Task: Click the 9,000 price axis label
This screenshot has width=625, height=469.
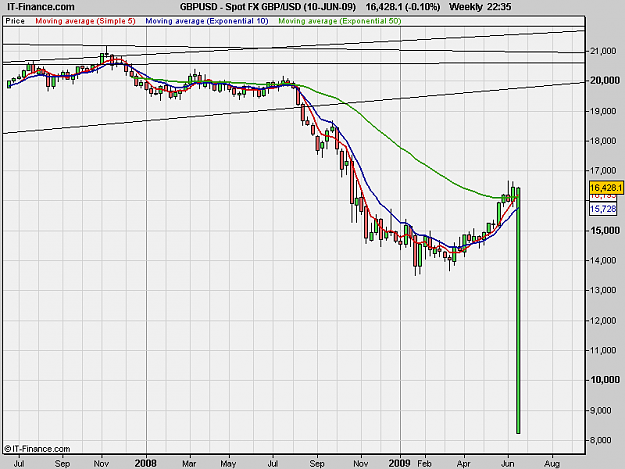Action: point(600,410)
